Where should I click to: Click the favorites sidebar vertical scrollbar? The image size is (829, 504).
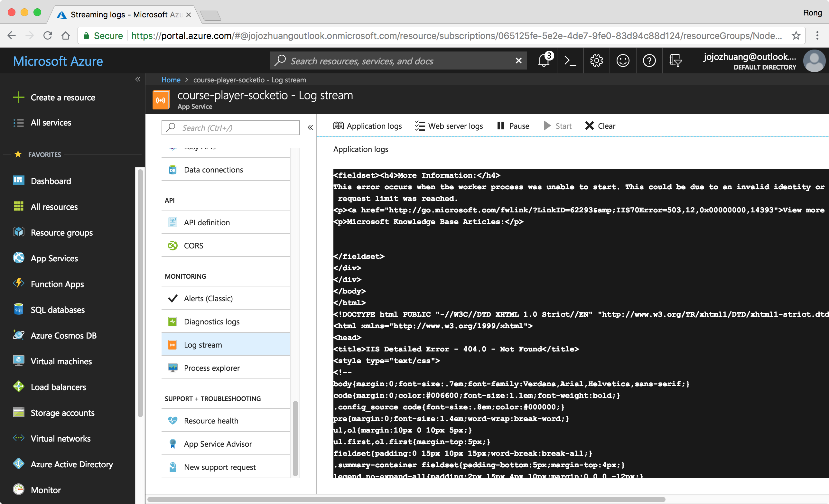click(140, 293)
